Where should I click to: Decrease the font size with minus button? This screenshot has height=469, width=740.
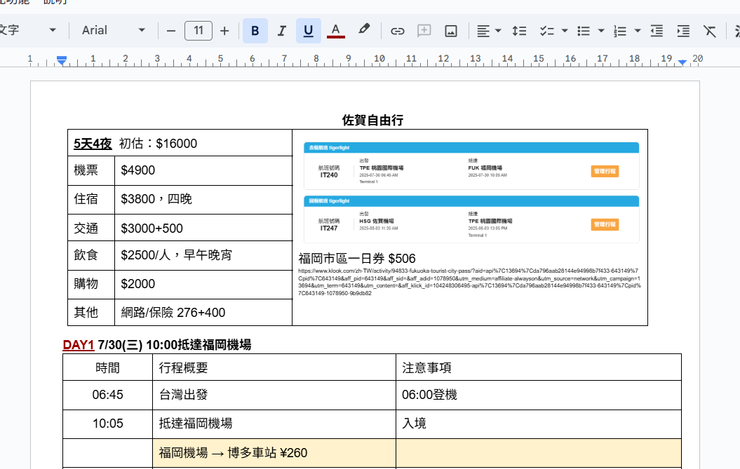pyautogui.click(x=171, y=31)
